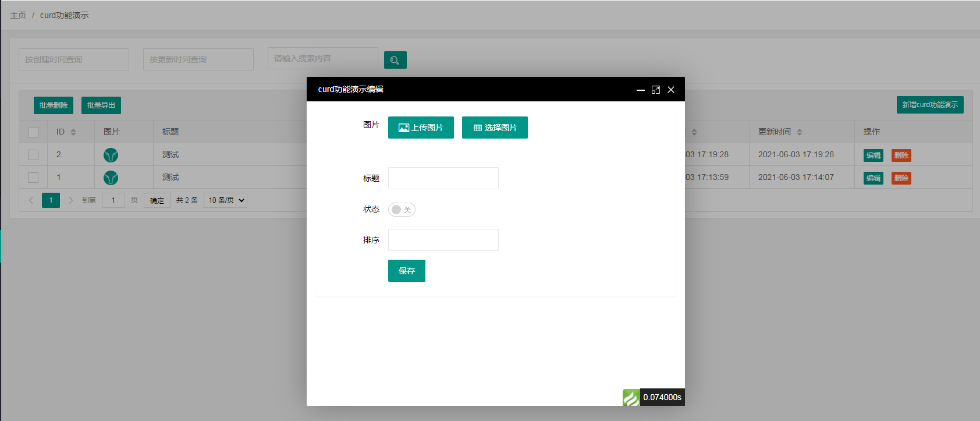Maximize the curd功能演示编辑 dialog

point(656,90)
